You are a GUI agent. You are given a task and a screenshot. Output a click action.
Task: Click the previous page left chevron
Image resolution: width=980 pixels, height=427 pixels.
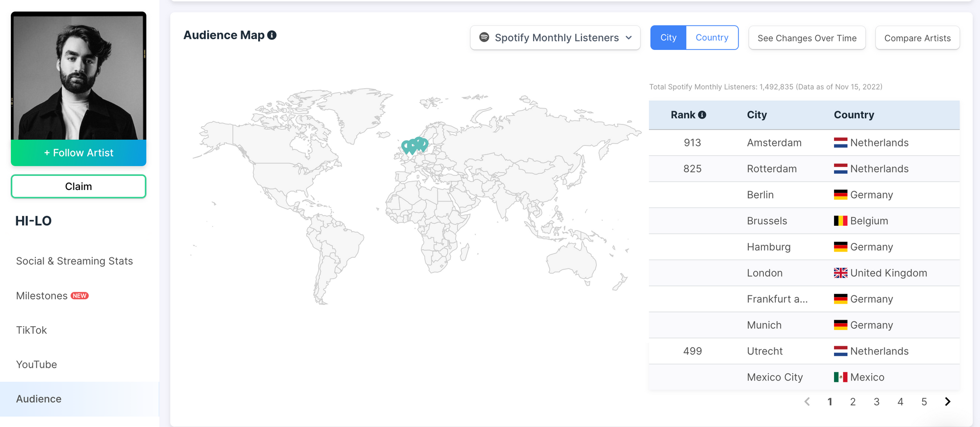[807, 402]
